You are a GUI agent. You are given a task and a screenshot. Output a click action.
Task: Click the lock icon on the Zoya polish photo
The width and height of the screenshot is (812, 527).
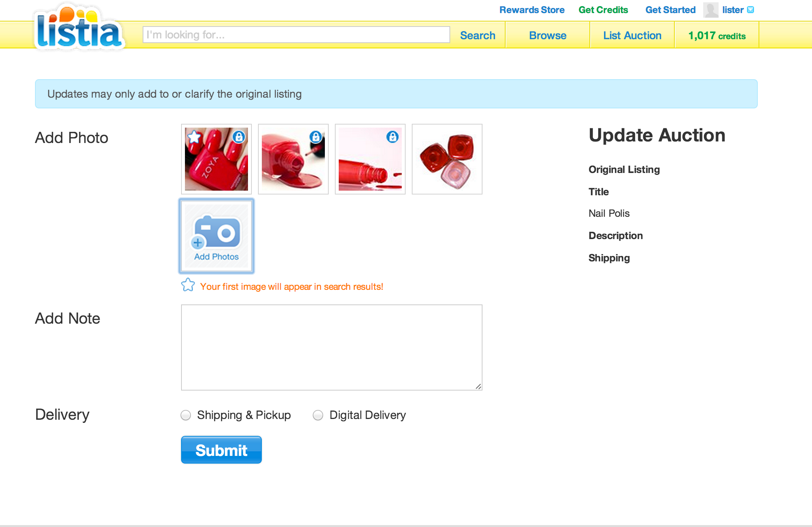coord(239,136)
